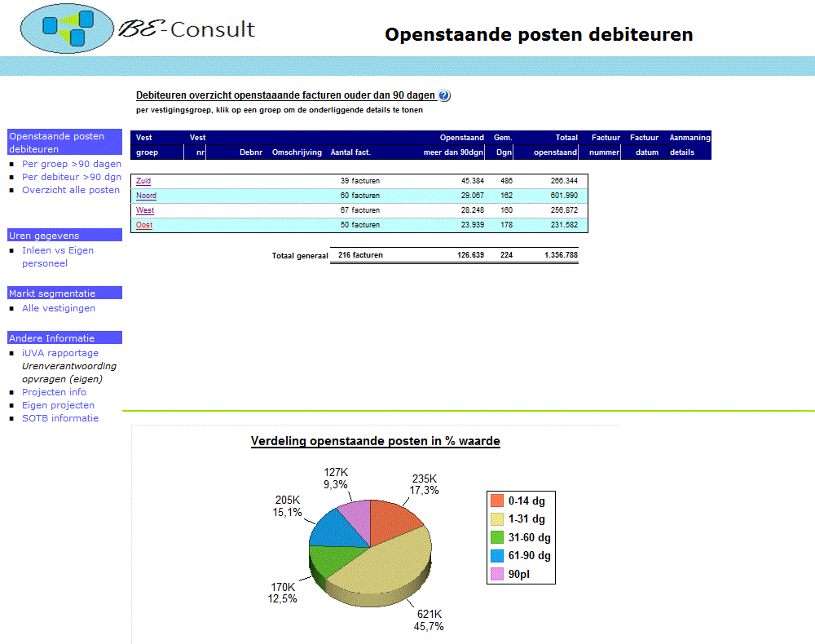Viewport: 815px width, 644px height.
Task: Open the Oost group details
Action: (x=144, y=225)
